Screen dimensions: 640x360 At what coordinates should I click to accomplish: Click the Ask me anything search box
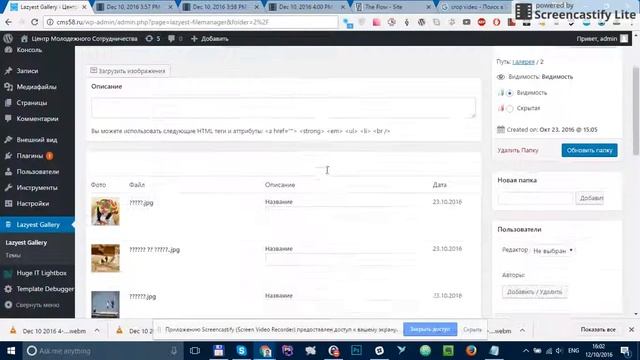(x=102, y=351)
